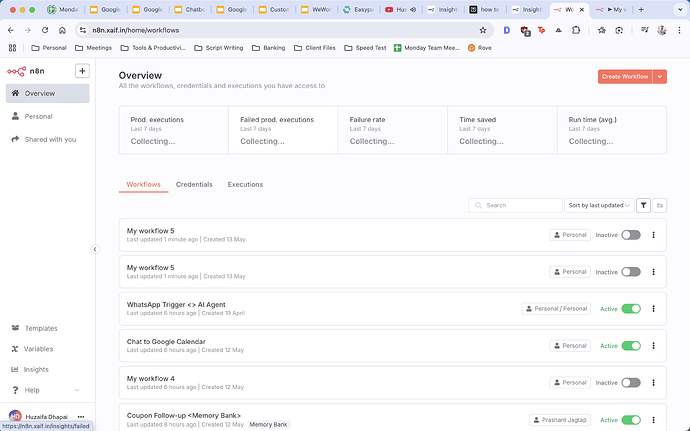The height and width of the screenshot is (431, 690).
Task: Click the add folder icon
Action: coord(660,205)
